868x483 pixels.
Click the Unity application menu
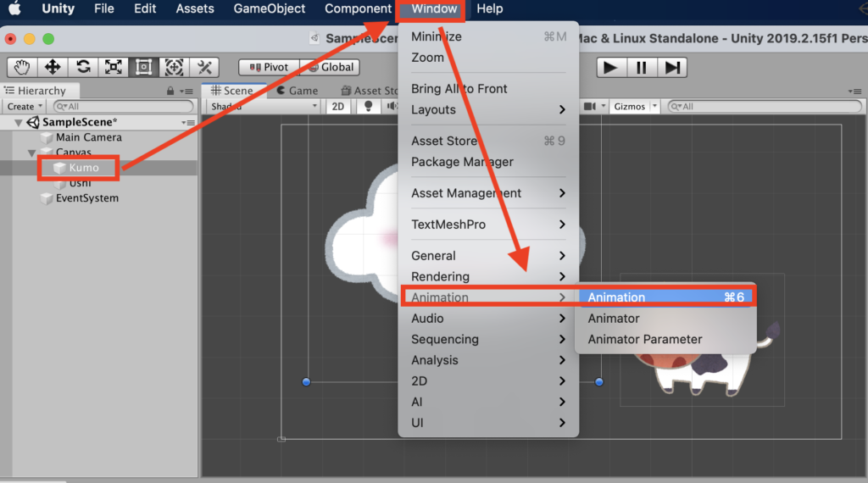[x=58, y=8]
